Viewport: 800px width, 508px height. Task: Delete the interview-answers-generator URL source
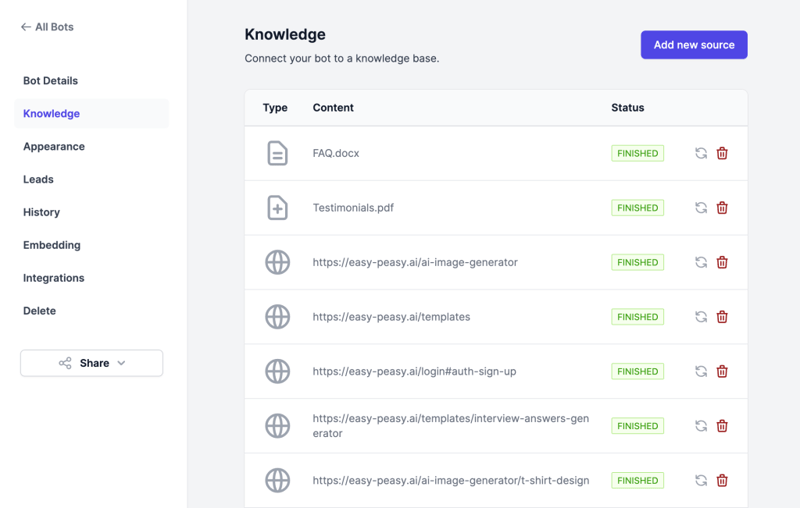tap(722, 426)
